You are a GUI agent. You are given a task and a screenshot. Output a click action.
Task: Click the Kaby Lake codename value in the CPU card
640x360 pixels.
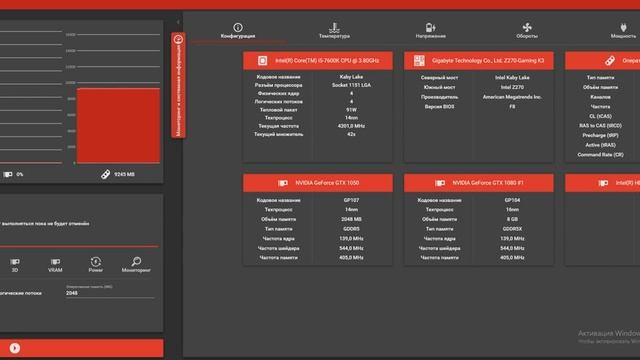click(x=351, y=77)
